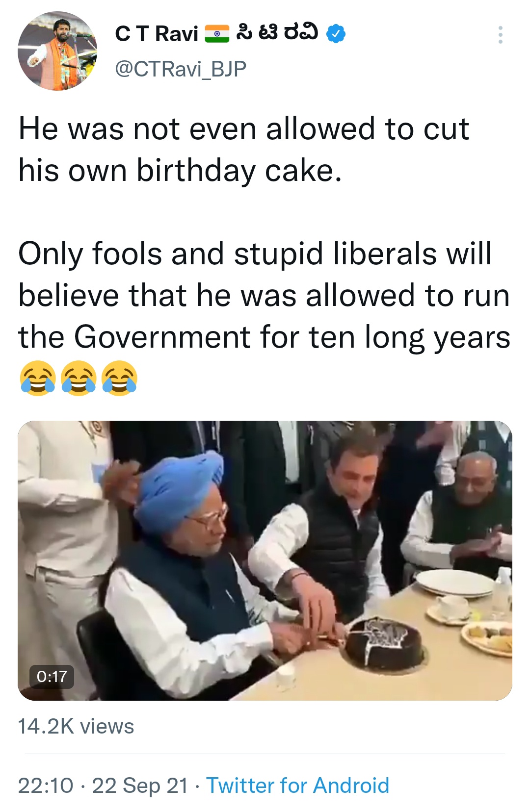Click the first laughing-tears emoji

pyautogui.click(x=37, y=378)
